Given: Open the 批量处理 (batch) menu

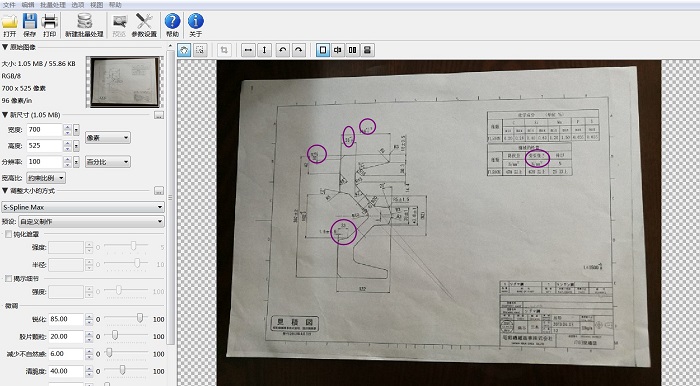Looking at the screenshot, I should tap(53, 5).
